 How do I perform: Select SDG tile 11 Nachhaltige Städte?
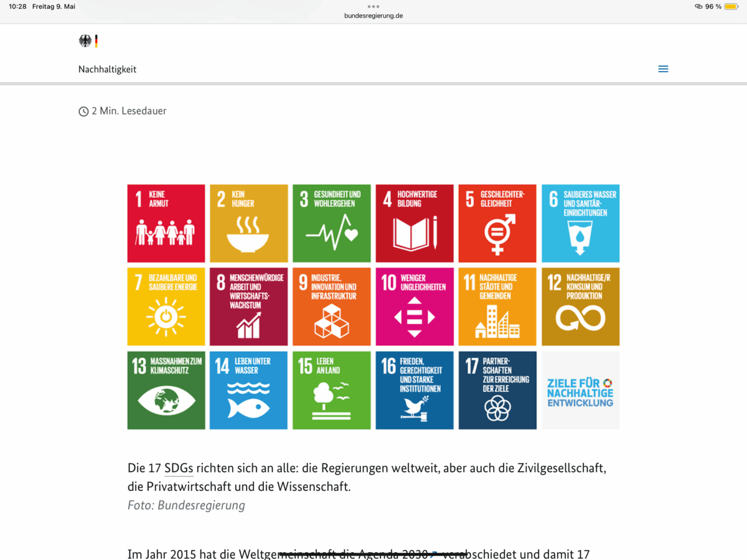coord(497,307)
